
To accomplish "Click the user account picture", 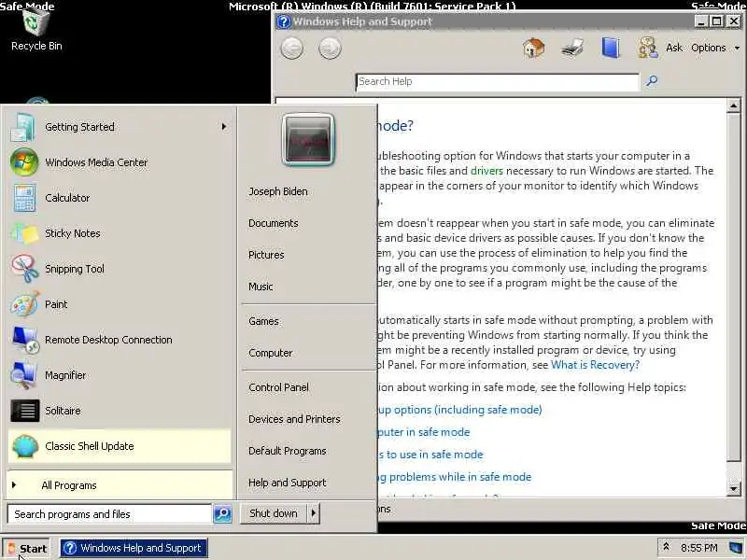I will pos(308,139).
